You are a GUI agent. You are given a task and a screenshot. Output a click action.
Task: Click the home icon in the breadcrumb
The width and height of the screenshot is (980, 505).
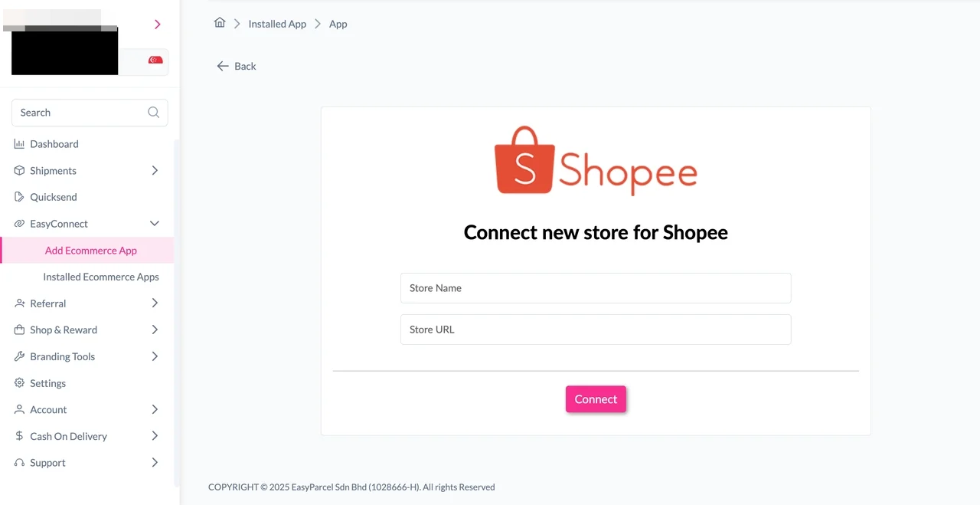(x=220, y=23)
